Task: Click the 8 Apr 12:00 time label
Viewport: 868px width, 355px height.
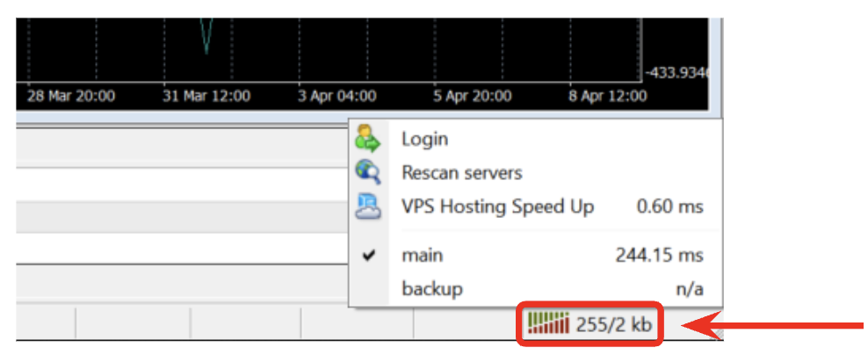Action: point(607,96)
